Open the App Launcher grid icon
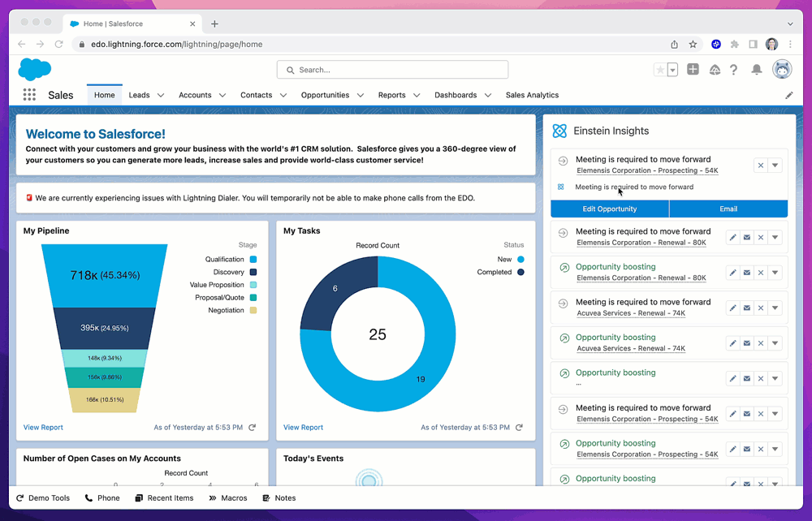The height and width of the screenshot is (521, 812). click(29, 95)
